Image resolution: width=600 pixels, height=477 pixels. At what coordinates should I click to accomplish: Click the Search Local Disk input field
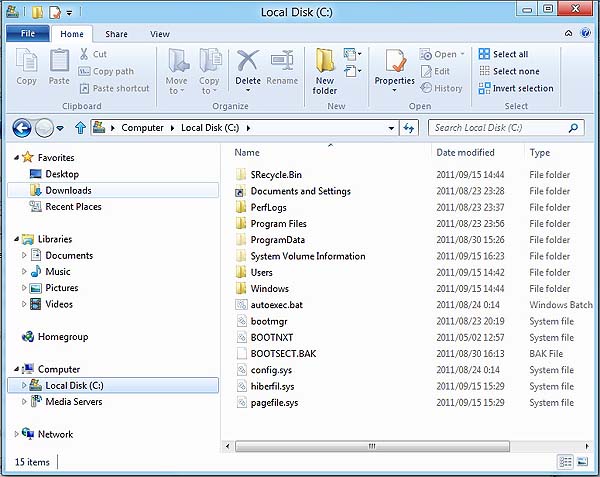(x=498, y=128)
